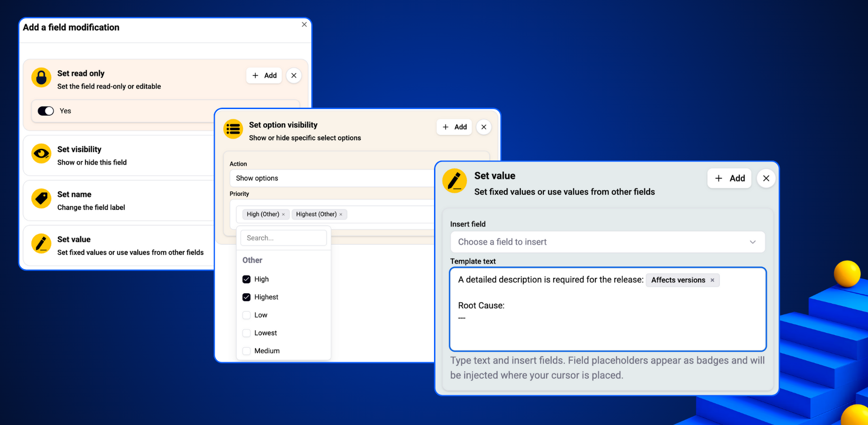Image resolution: width=868 pixels, height=425 pixels.
Task: Expand the Set visibility modification section
Action: coord(118,155)
